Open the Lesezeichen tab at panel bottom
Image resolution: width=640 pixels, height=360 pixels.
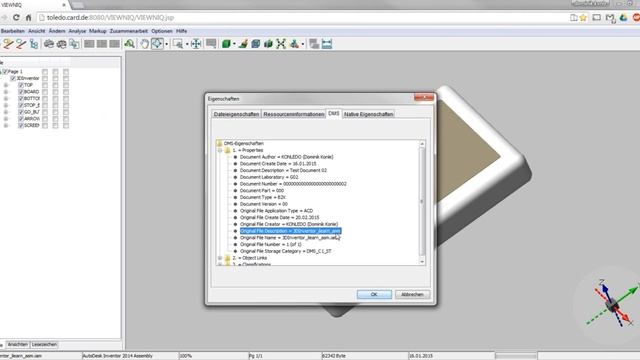(x=44, y=344)
